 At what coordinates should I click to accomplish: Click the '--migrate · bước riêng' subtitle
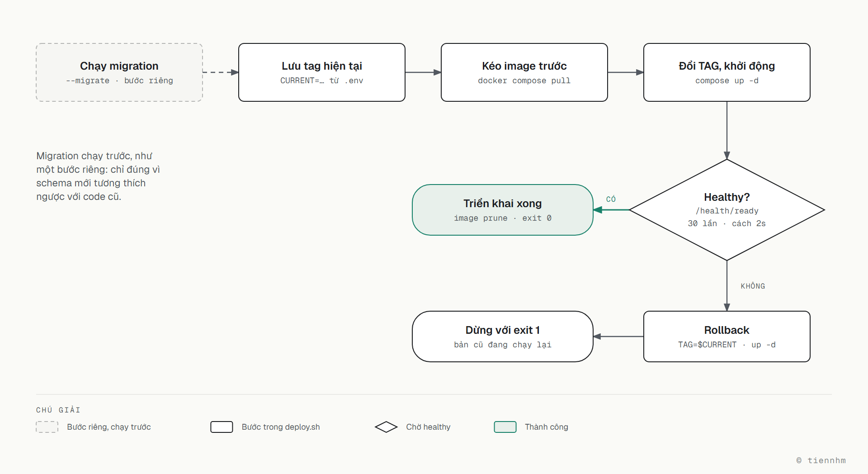(x=119, y=81)
